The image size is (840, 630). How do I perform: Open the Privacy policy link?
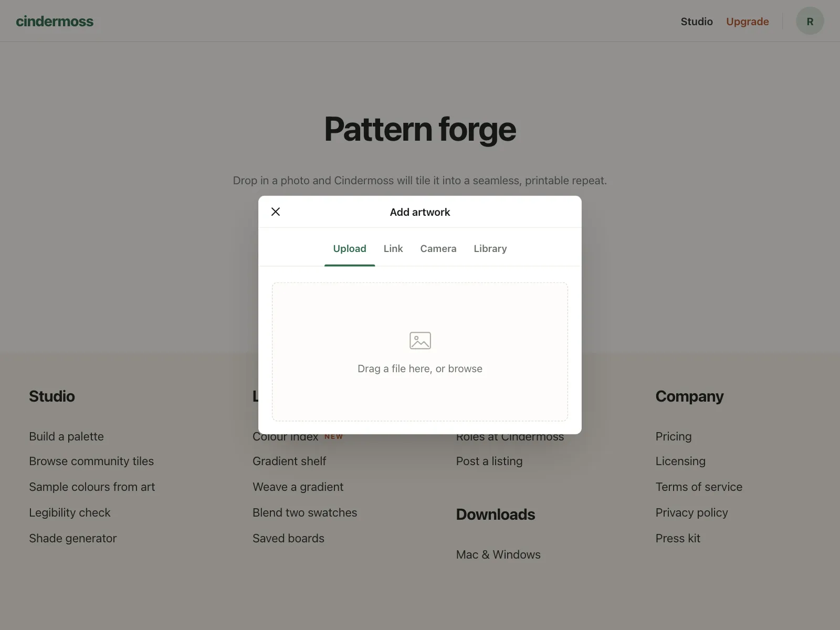tap(691, 512)
